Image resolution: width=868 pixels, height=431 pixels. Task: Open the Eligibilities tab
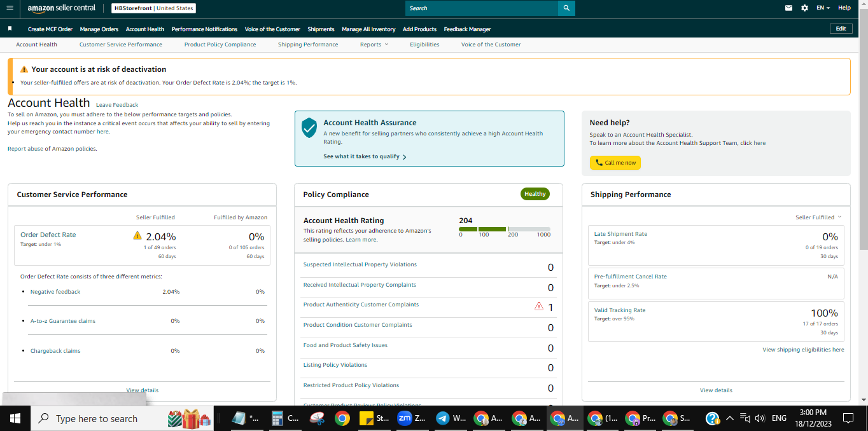click(424, 44)
